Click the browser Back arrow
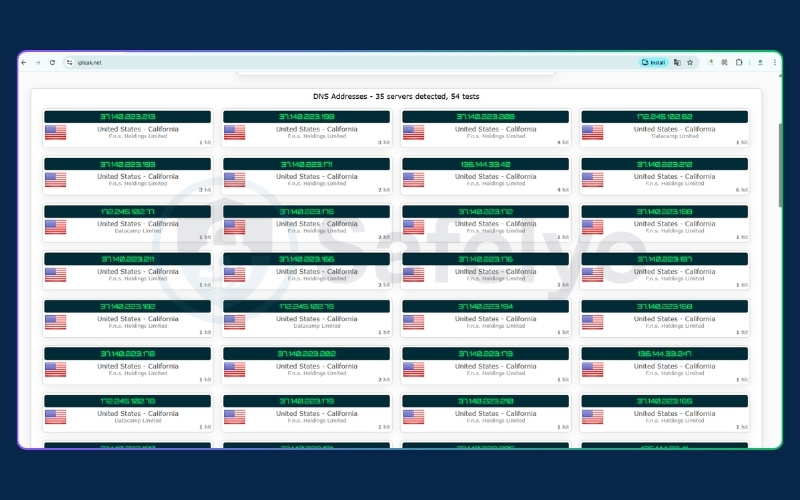Screen dimensions: 800x500 [x=24, y=62]
